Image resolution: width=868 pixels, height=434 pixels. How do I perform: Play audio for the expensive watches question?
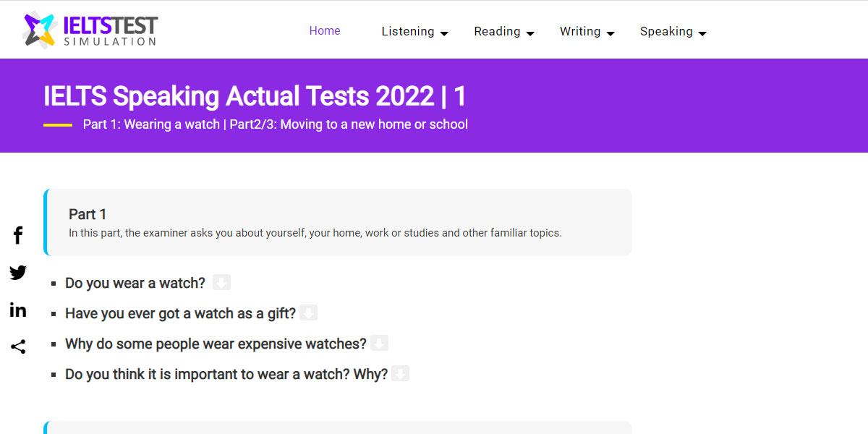tap(379, 343)
